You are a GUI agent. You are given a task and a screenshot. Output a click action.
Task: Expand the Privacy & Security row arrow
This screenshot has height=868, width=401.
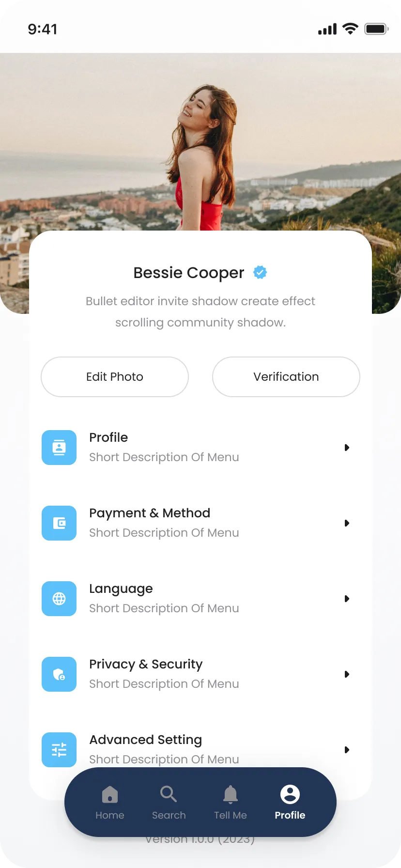pos(347,674)
